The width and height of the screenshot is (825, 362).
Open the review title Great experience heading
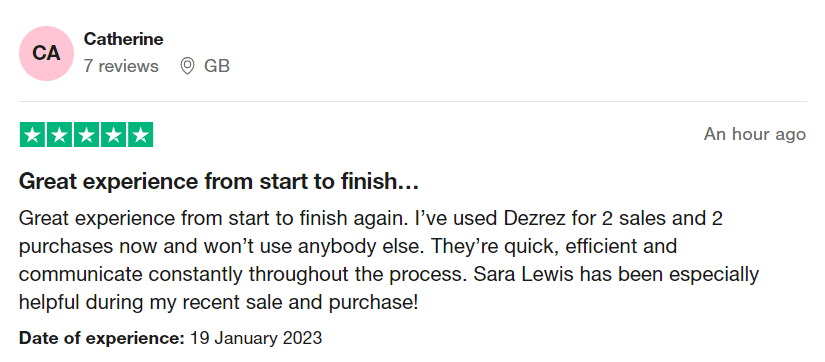click(219, 182)
